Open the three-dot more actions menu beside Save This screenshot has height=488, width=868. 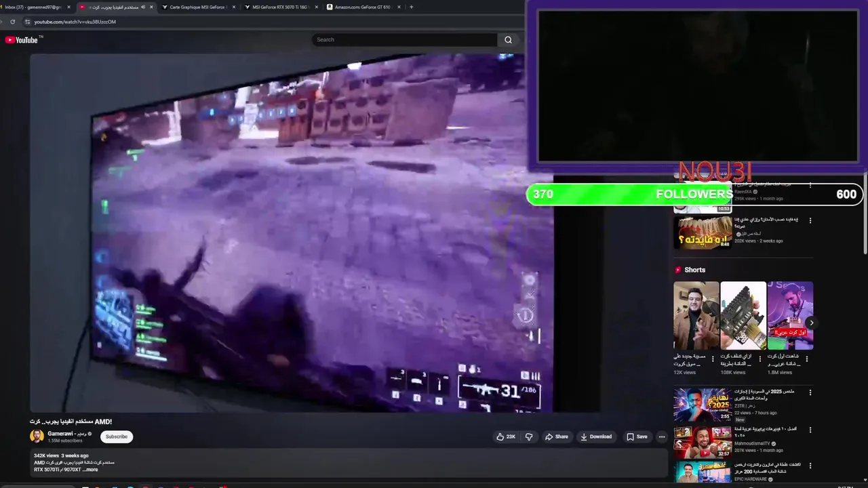[x=662, y=436]
